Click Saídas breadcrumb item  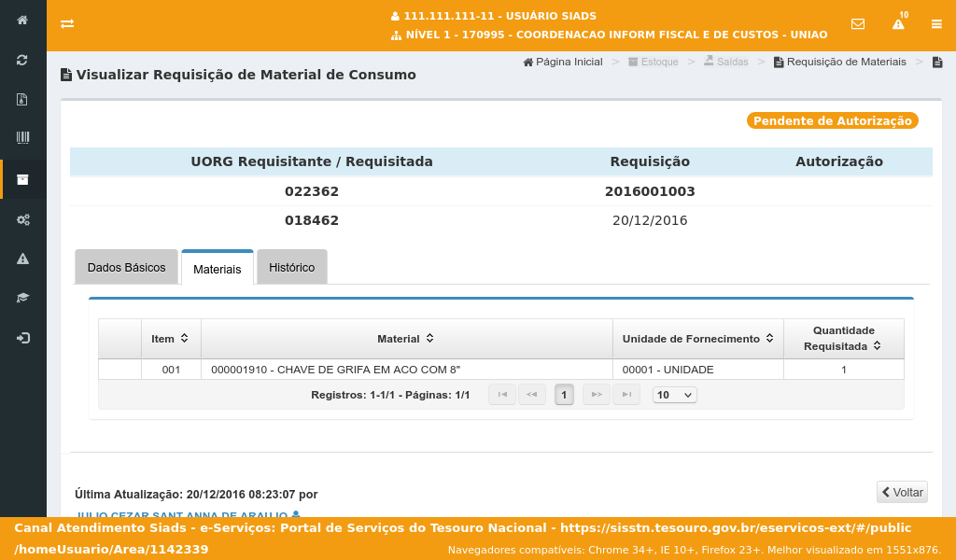point(726,62)
